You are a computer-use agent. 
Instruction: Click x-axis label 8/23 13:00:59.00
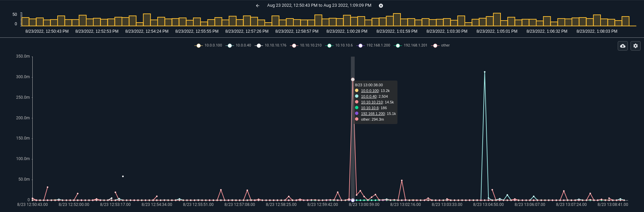364,205
